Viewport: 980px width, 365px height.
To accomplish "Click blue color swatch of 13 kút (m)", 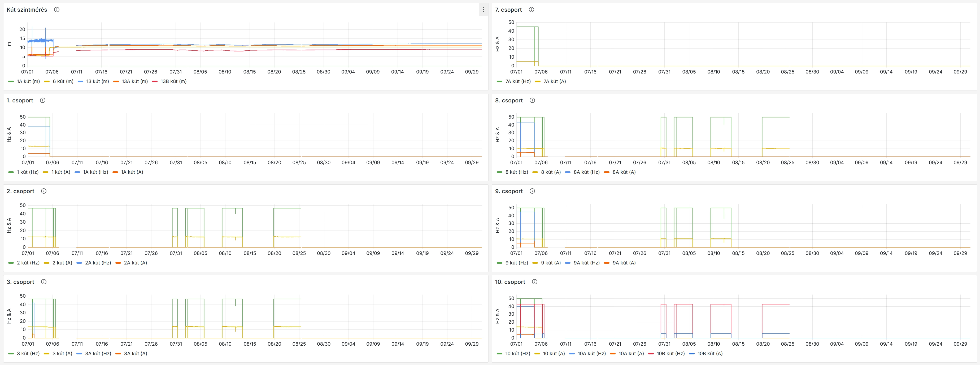I will pyautogui.click(x=80, y=81).
